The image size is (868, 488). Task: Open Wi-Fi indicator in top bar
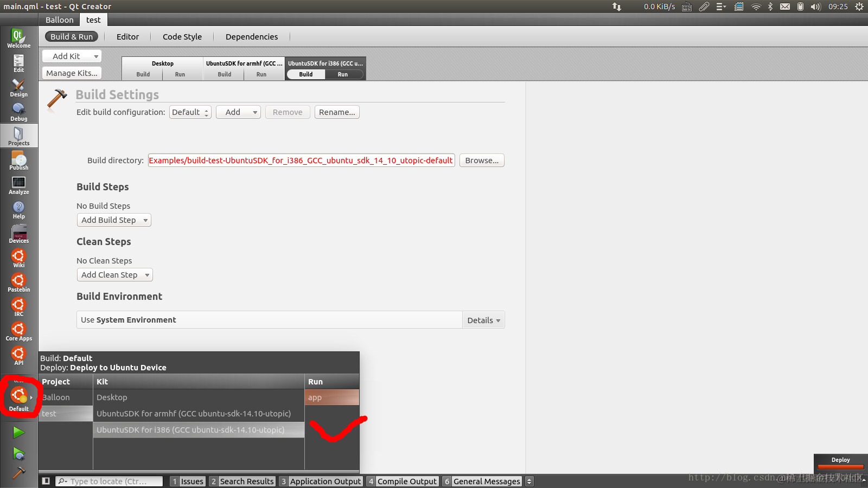[x=756, y=7]
